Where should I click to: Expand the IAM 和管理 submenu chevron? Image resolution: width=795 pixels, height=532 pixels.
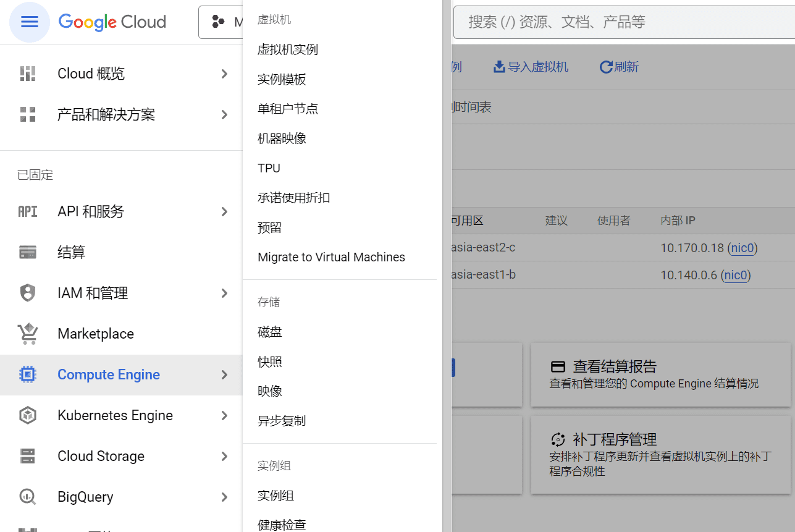click(x=224, y=293)
